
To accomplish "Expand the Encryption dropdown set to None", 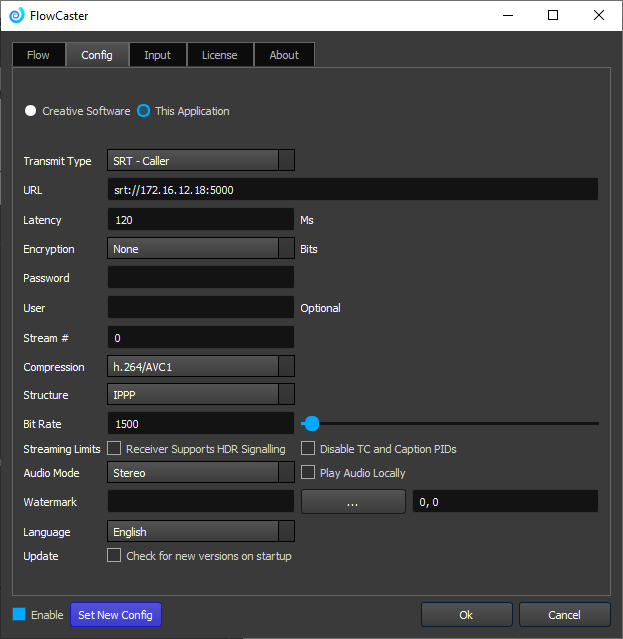I will point(201,249).
